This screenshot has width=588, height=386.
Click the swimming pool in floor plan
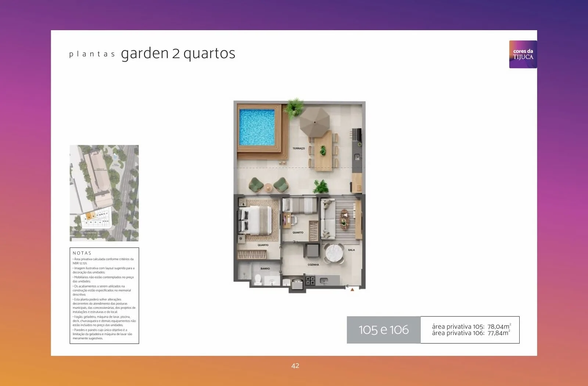pos(257,127)
